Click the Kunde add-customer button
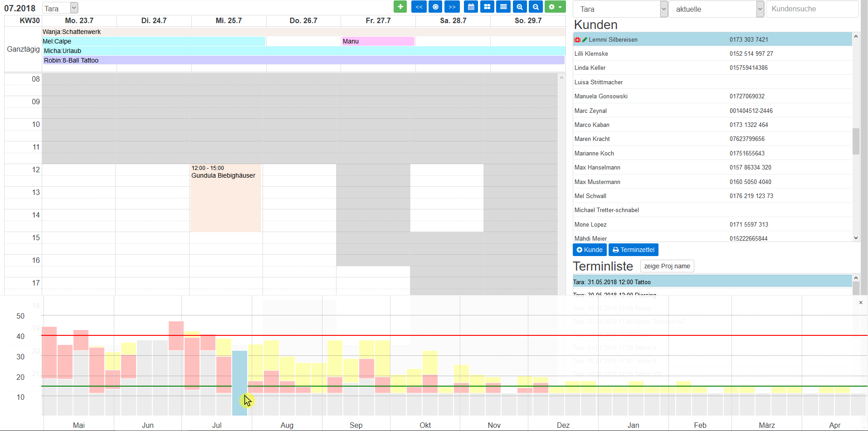The width and height of the screenshot is (868, 431). coord(590,250)
